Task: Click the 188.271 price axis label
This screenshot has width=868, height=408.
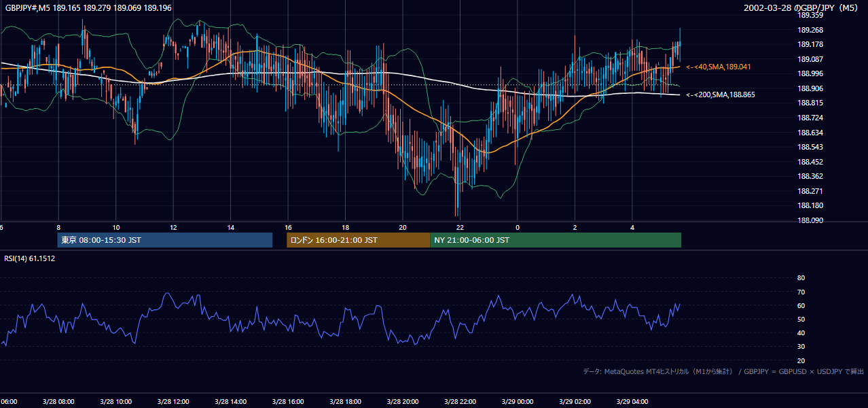Action: [810, 191]
